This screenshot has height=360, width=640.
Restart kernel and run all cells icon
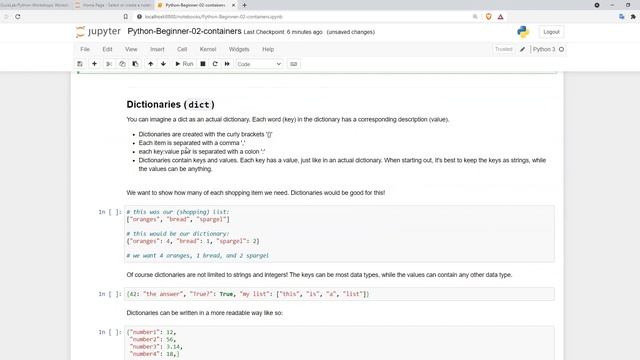coord(227,64)
